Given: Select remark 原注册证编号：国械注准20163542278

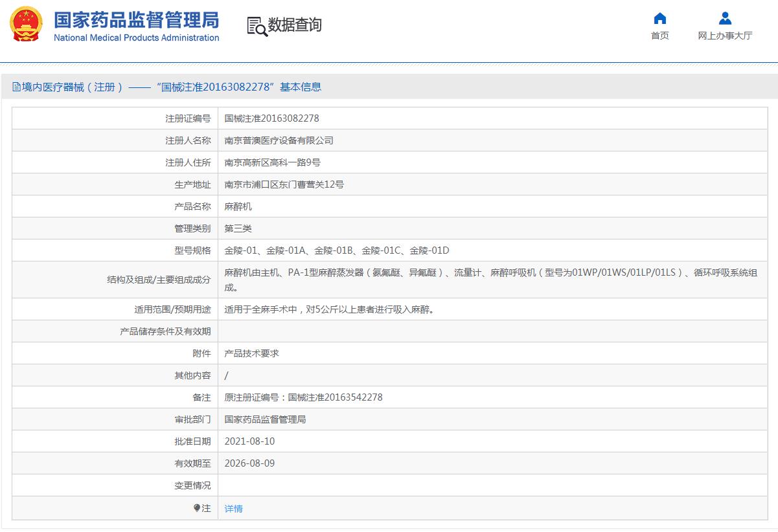Looking at the screenshot, I should (x=303, y=397).
